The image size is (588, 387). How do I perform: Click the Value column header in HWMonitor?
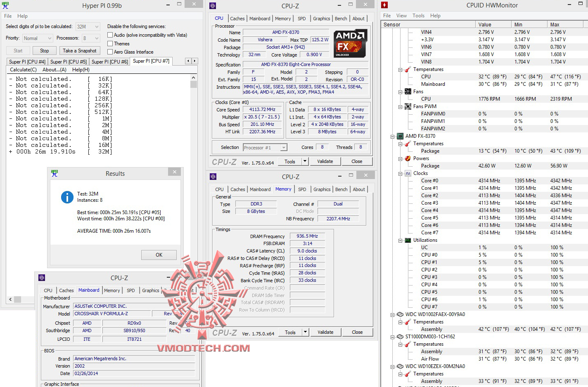coord(493,24)
